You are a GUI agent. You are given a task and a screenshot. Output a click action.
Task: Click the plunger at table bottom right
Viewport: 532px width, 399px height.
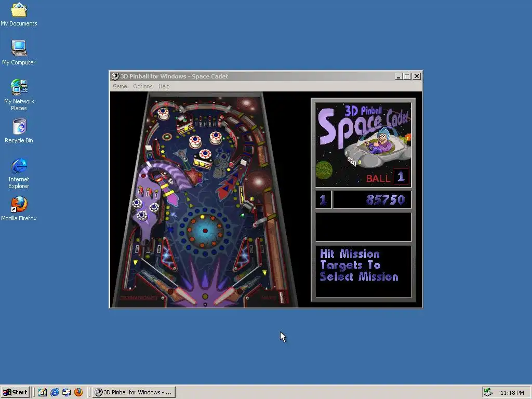click(281, 297)
